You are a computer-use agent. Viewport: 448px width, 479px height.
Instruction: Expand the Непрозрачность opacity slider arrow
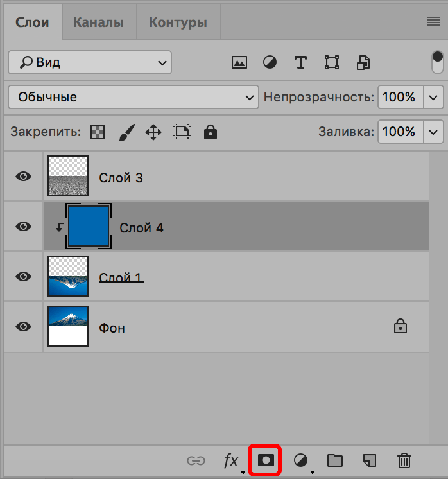[434, 98]
